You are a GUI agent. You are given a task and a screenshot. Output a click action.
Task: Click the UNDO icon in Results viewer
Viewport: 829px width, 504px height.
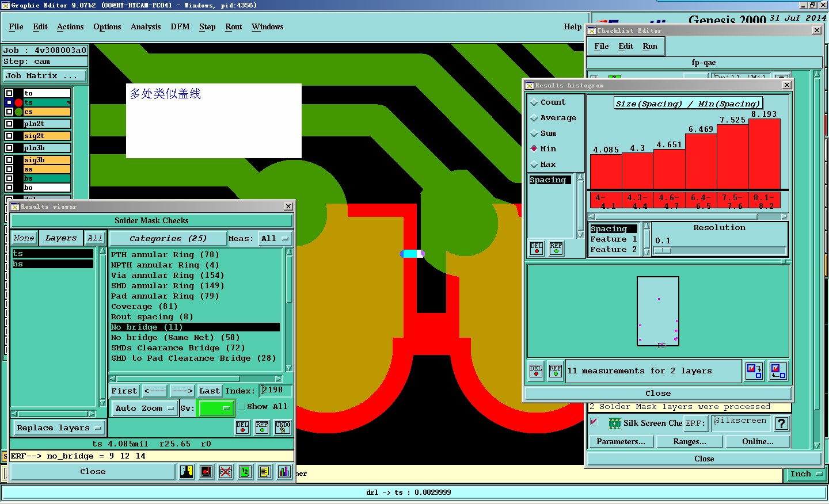(x=283, y=427)
